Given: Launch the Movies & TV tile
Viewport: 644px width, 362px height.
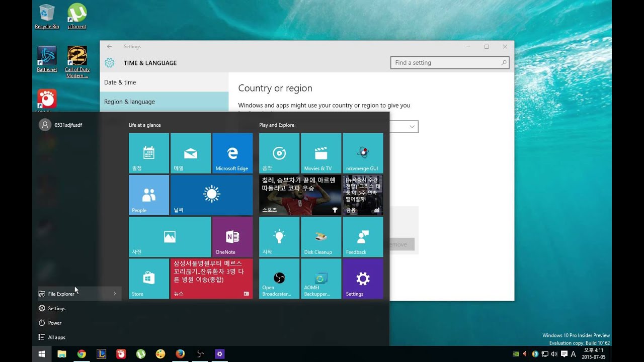Looking at the screenshot, I should (x=321, y=153).
